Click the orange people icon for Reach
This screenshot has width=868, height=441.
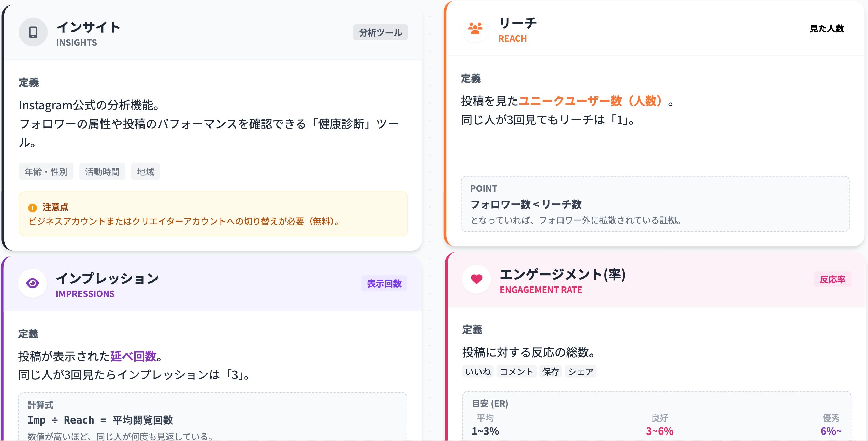click(x=475, y=28)
